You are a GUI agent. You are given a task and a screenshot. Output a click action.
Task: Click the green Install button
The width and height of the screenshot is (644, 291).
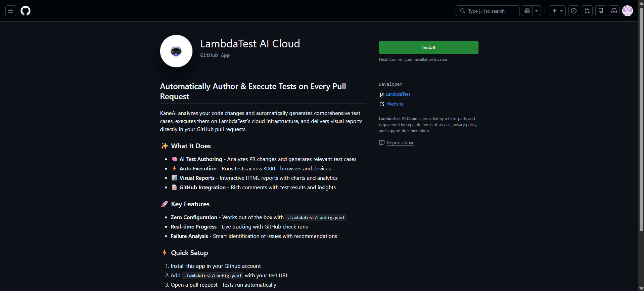click(x=428, y=47)
